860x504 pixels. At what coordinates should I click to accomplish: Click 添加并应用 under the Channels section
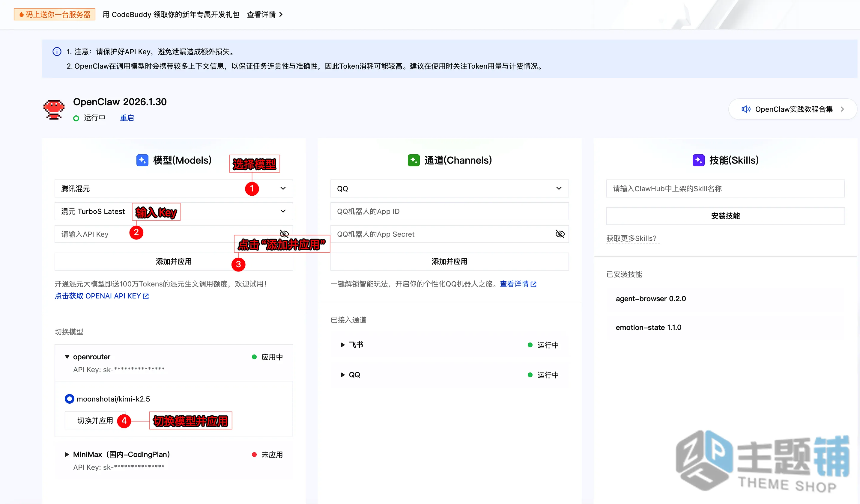[x=449, y=262]
